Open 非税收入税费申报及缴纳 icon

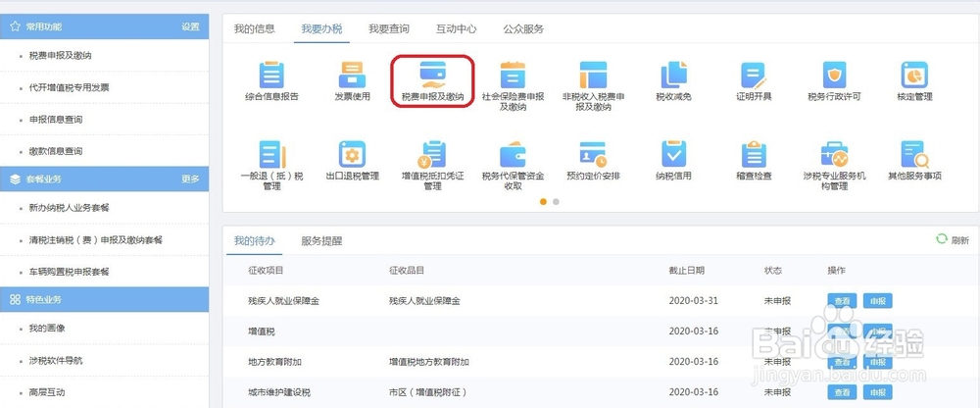(x=593, y=76)
